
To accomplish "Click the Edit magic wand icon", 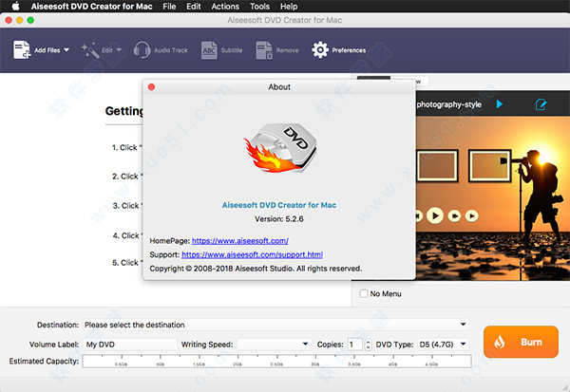I will click(x=90, y=50).
